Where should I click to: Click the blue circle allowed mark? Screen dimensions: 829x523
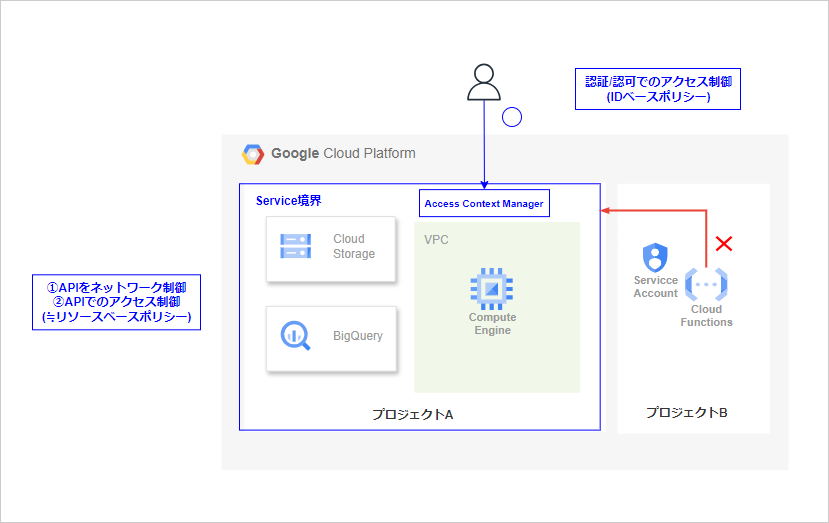click(x=512, y=117)
